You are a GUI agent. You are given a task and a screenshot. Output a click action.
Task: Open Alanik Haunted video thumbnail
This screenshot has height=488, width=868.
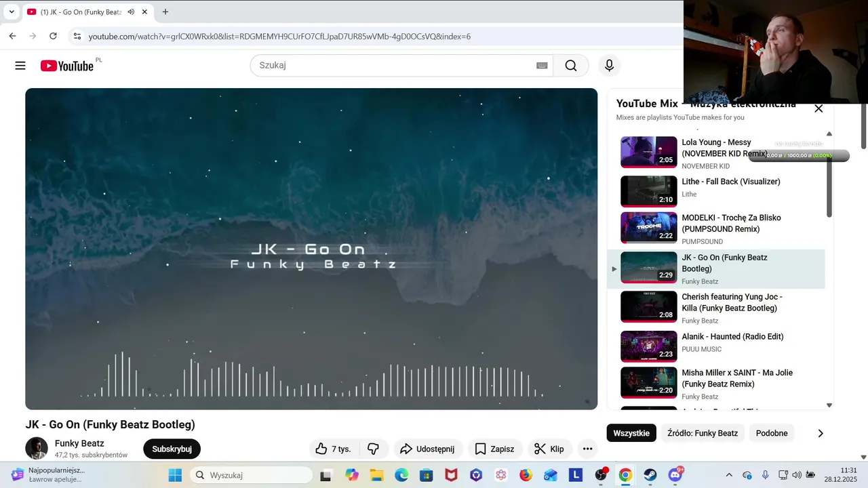click(649, 346)
